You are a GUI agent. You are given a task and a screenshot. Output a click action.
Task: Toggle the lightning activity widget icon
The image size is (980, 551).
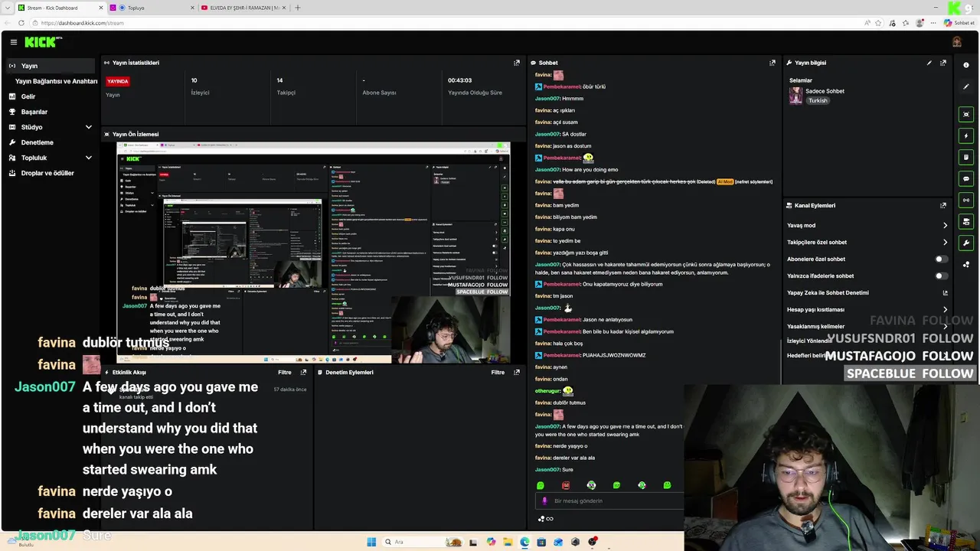click(x=966, y=135)
